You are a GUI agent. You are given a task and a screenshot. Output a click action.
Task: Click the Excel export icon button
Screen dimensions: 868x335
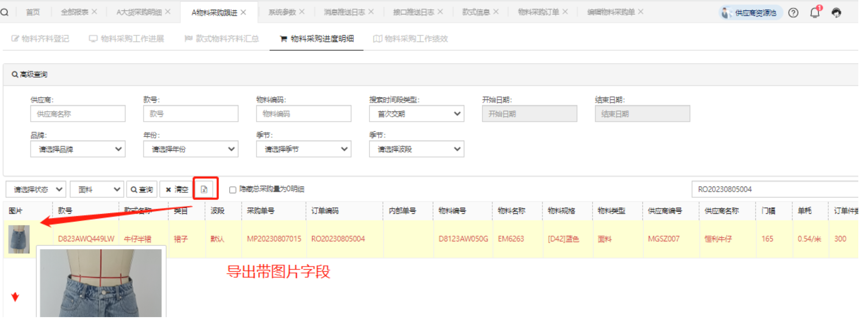(204, 189)
